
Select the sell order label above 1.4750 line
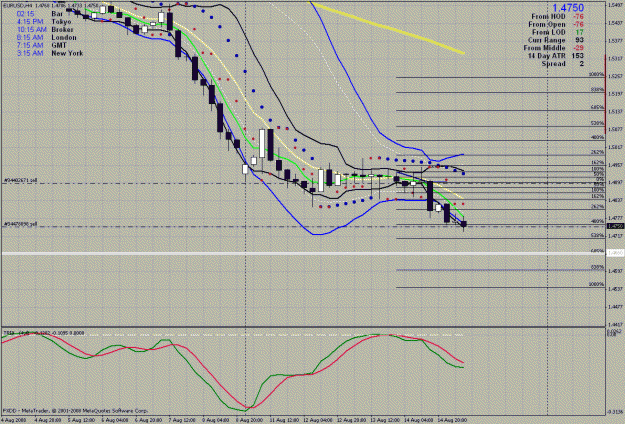tap(20, 224)
